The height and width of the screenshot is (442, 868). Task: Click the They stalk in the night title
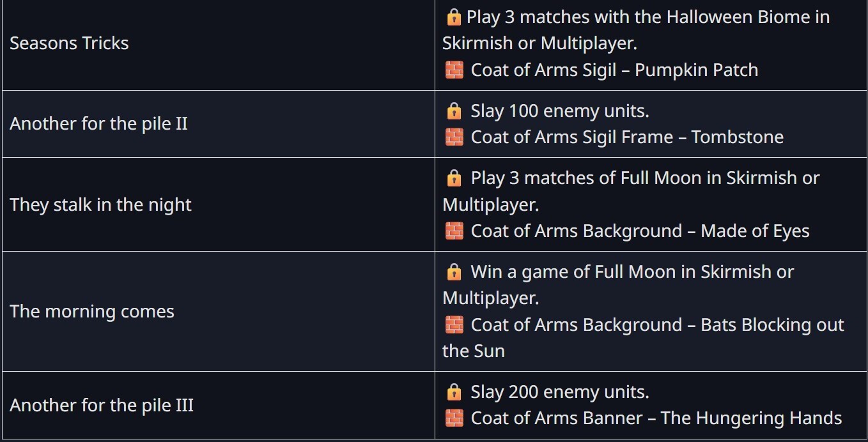(100, 205)
